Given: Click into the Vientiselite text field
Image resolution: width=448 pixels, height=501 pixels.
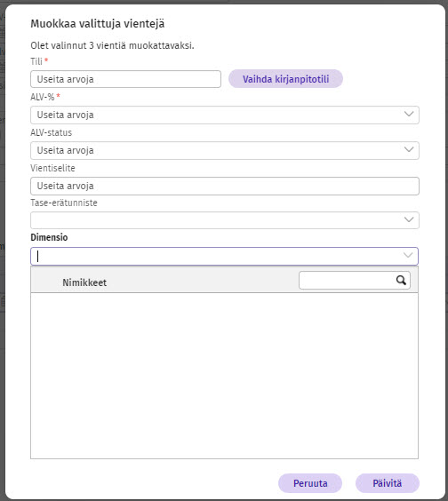Looking at the screenshot, I should coord(225,186).
